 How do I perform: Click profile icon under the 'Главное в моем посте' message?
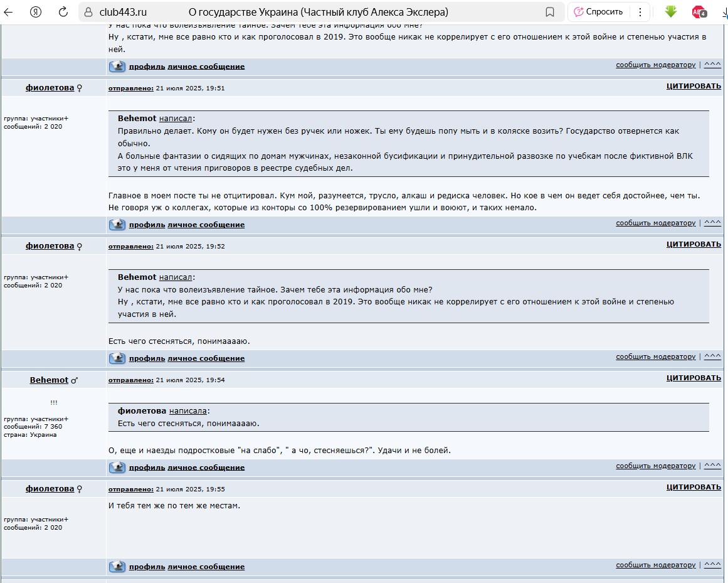tap(117, 225)
